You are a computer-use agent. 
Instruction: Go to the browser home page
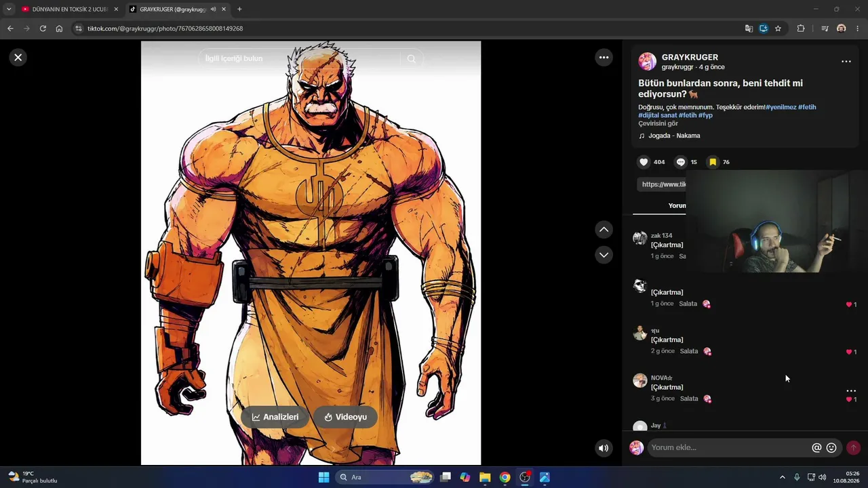click(x=59, y=28)
